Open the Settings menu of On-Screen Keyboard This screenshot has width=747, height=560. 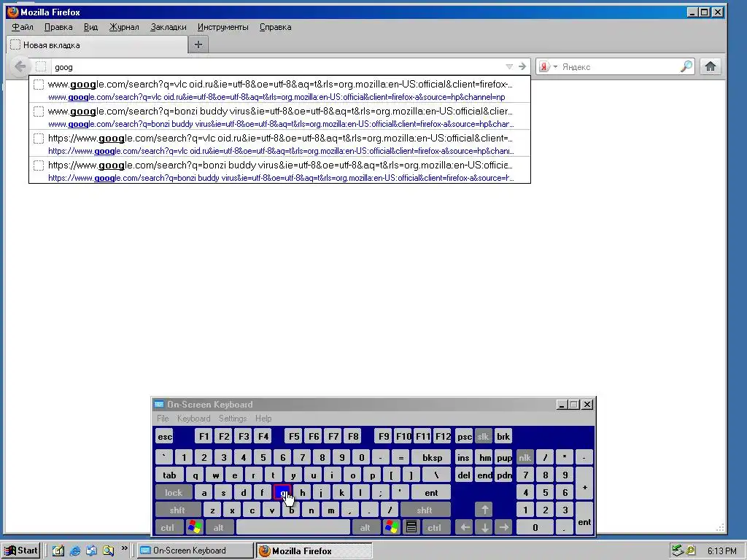tap(233, 418)
